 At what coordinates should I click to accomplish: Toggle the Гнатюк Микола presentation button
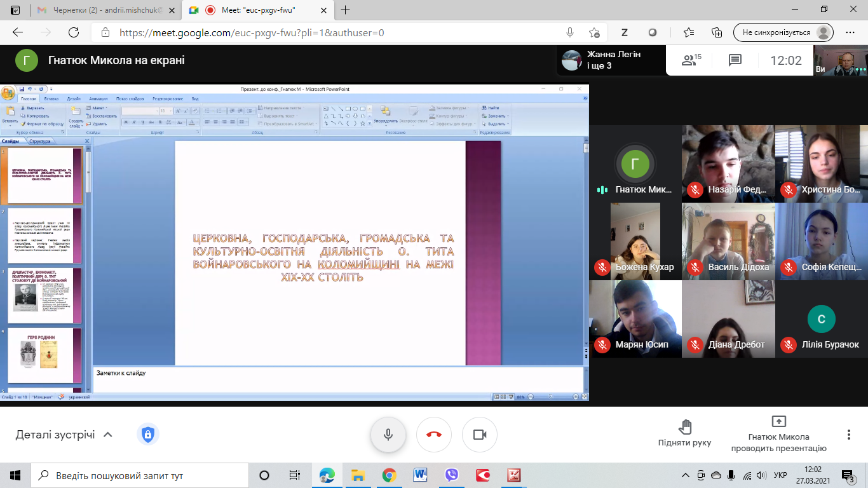778,434
